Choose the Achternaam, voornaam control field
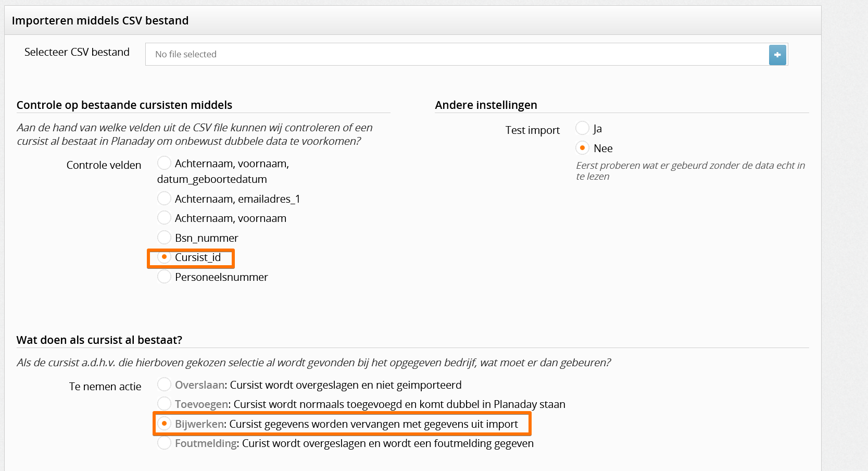868x471 pixels. pos(164,218)
